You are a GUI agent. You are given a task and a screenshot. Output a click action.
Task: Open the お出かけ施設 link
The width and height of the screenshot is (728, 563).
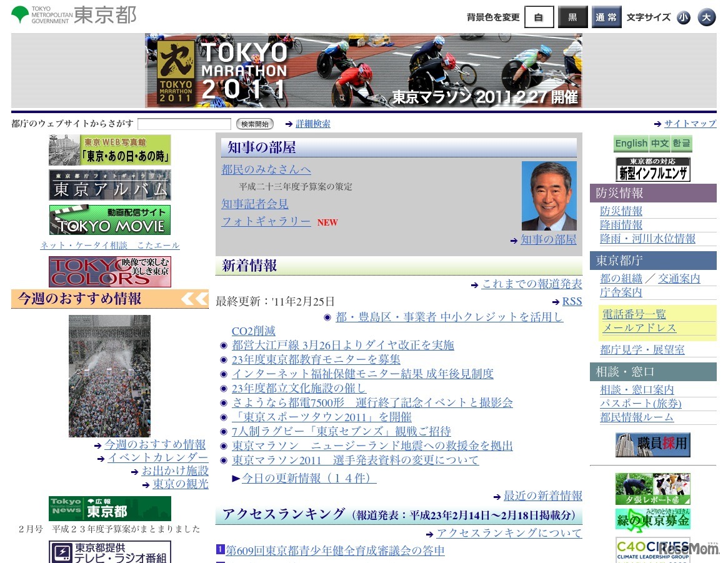[175, 471]
